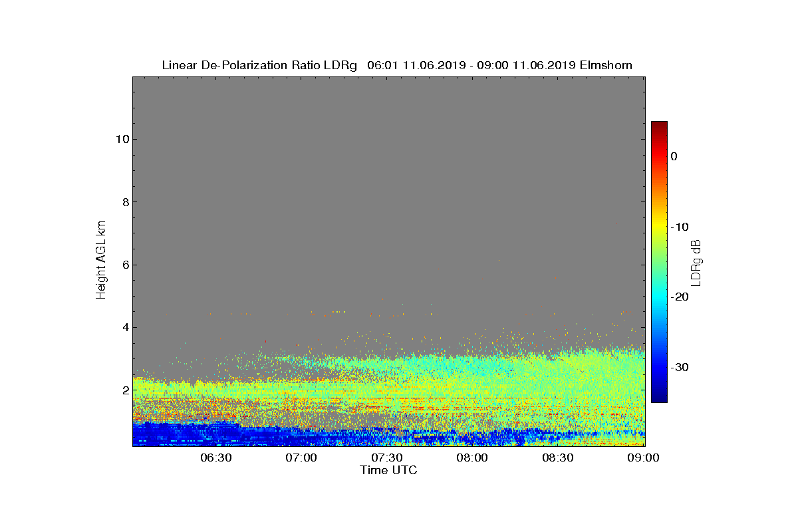This screenshot has width=798, height=532.
Task: Click the colorbar tick label '-20'
Action: (679, 297)
